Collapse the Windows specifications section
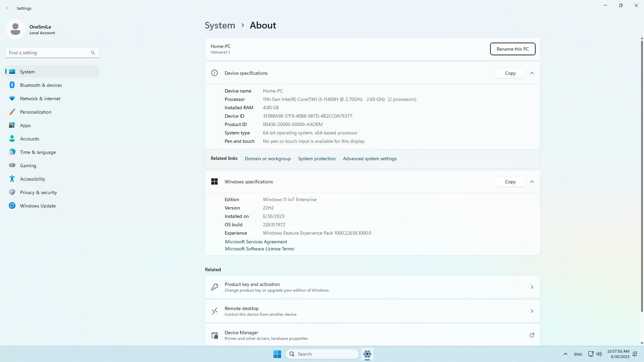644x362 pixels. tap(532, 182)
